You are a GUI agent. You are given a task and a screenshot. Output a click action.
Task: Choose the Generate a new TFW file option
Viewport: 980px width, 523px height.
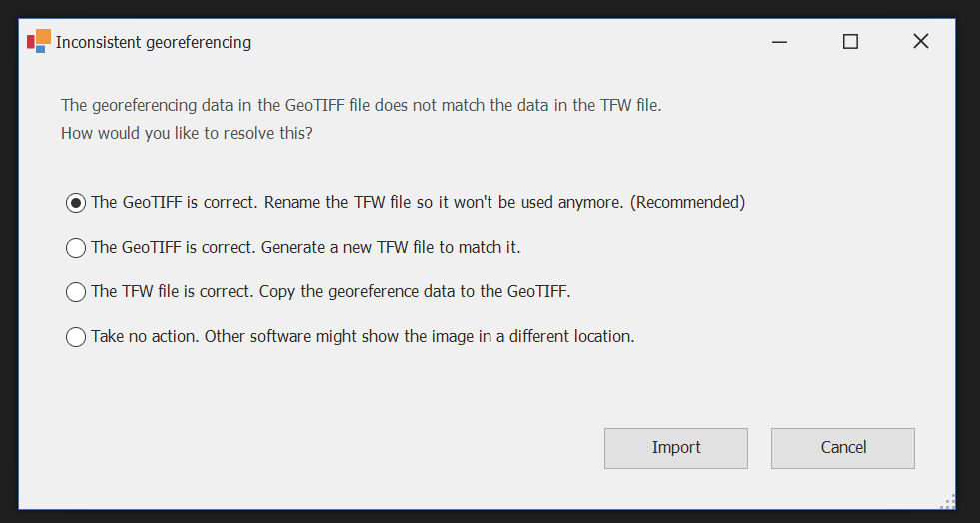coord(76,248)
